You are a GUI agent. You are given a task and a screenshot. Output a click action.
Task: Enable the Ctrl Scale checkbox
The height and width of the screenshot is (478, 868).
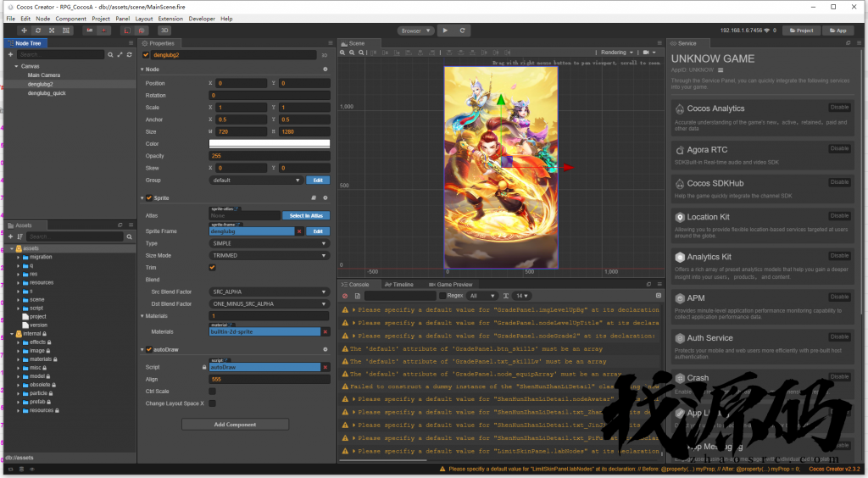click(x=212, y=392)
